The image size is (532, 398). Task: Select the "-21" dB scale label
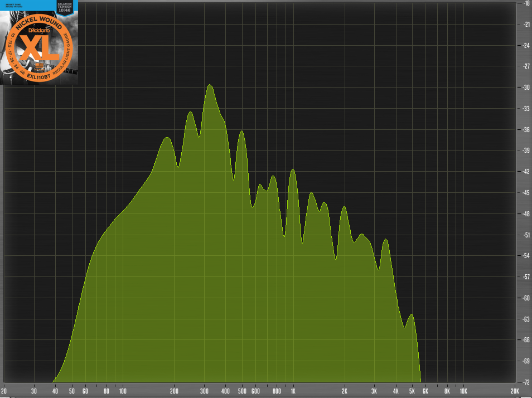(x=526, y=25)
